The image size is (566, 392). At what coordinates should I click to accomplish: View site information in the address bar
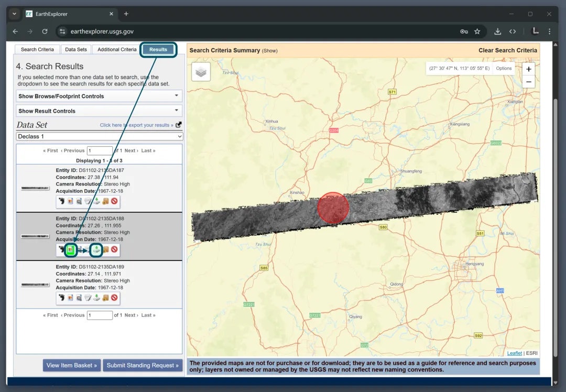pos(62,31)
